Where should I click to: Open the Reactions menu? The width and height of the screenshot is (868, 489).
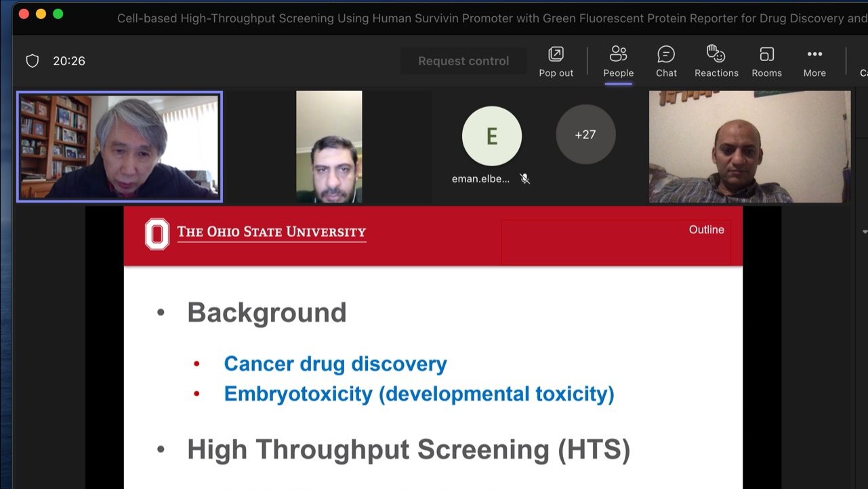point(716,61)
